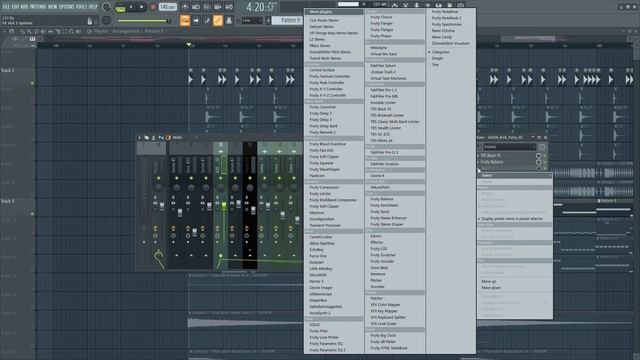Click the transport Stop button
The width and height of the screenshot is (640, 360).
pos(142,7)
